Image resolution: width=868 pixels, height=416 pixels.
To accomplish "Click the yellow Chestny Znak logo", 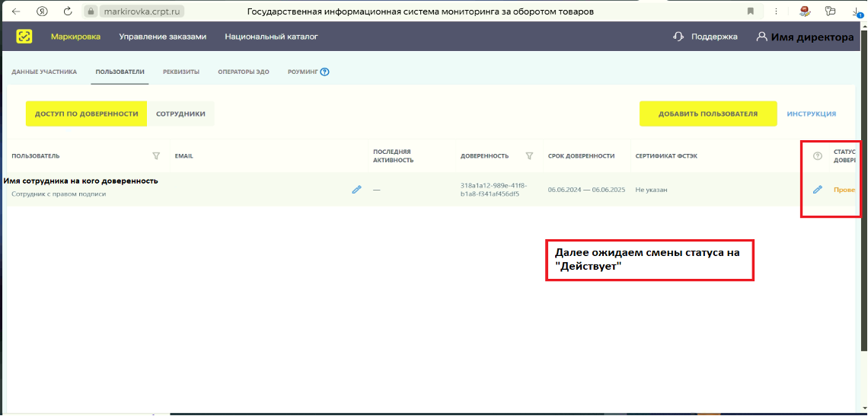I will pos(24,37).
